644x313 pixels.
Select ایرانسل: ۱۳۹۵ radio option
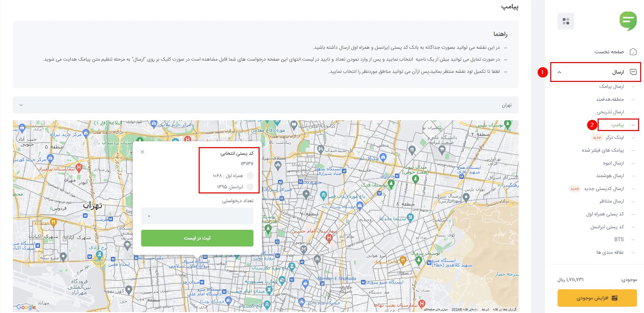point(250,187)
